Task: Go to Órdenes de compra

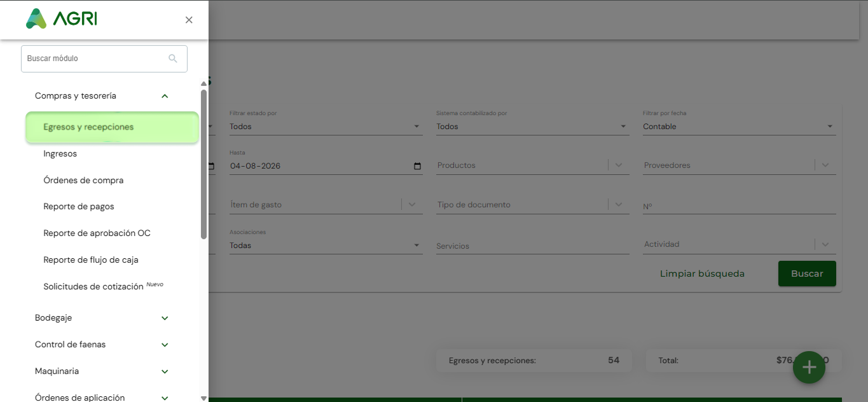Action: [83, 181]
